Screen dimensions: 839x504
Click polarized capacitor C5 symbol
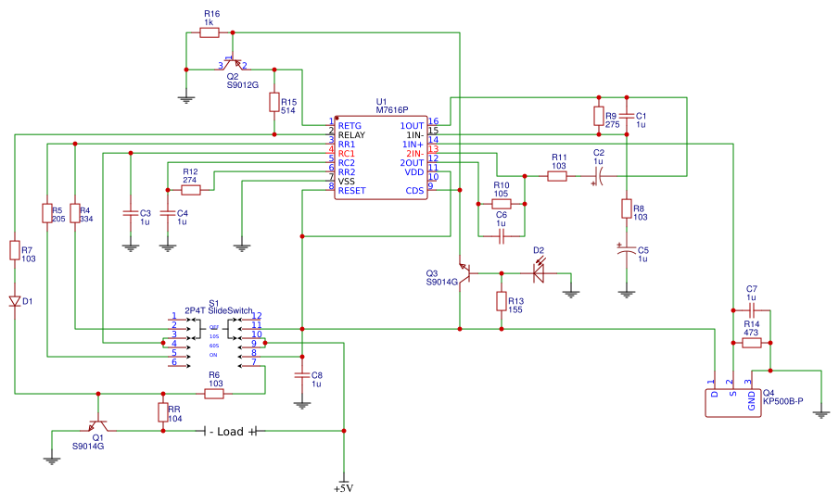pos(627,249)
